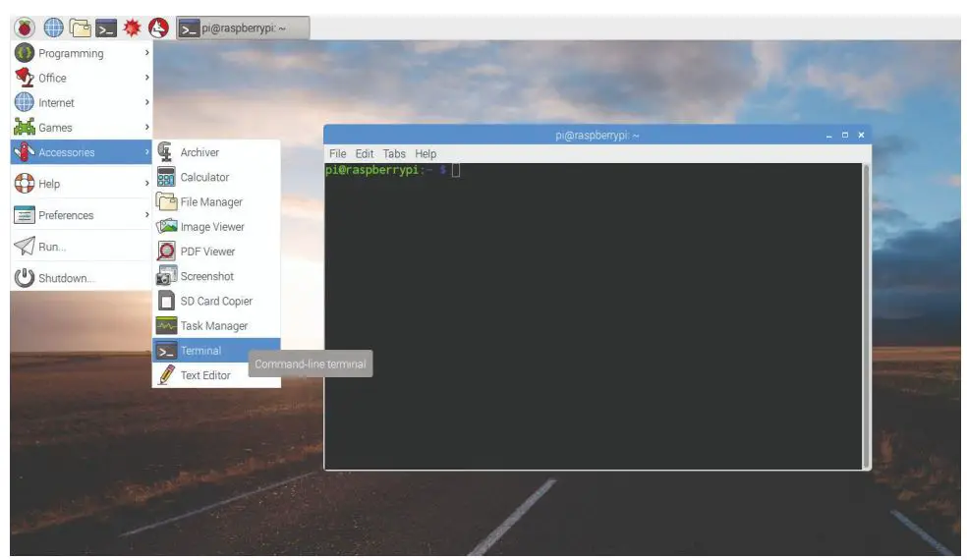Viewport: 967px width, 560px height.
Task: Click the Calculator icon
Action: click(x=166, y=177)
